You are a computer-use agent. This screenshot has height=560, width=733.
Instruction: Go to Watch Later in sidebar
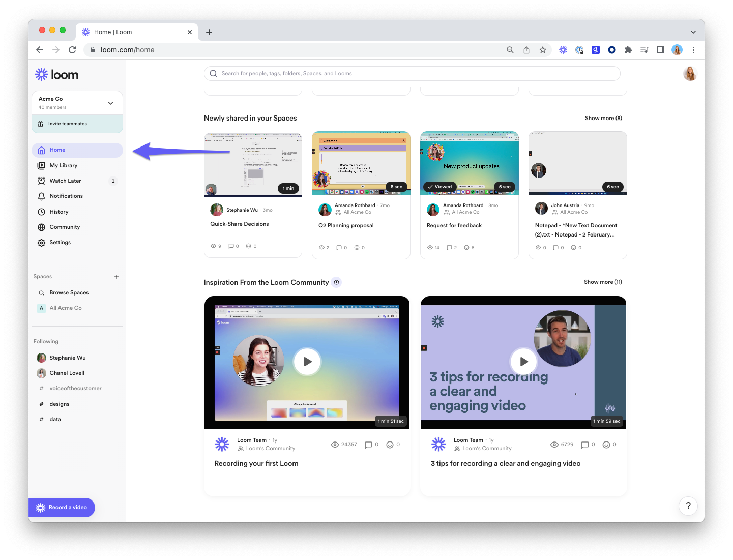(x=65, y=181)
